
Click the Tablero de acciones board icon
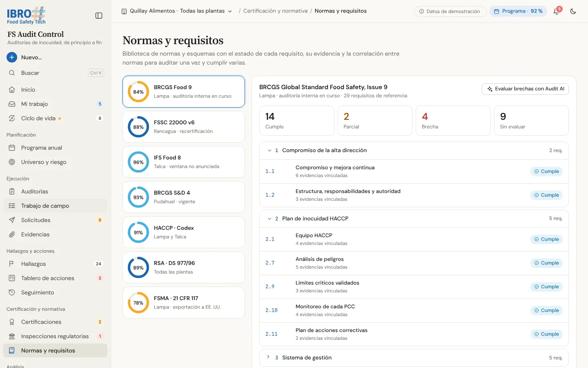(12, 278)
